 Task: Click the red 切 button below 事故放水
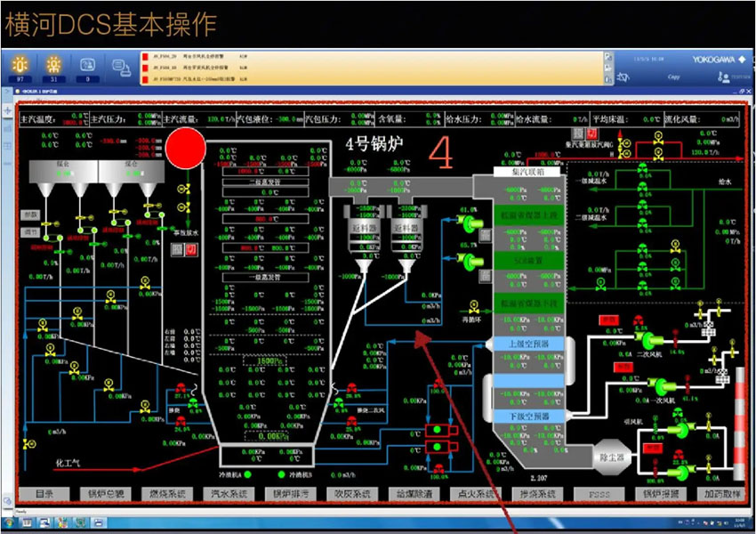tap(192, 249)
